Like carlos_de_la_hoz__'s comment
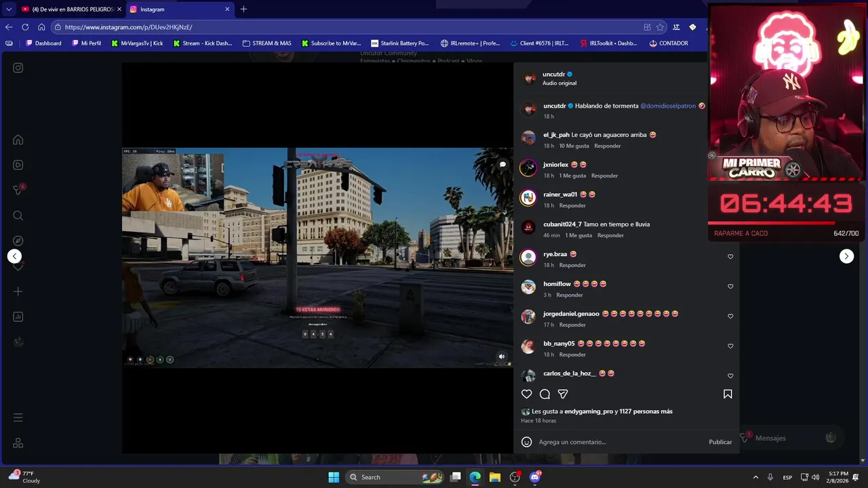The image size is (868, 488). pos(730,376)
